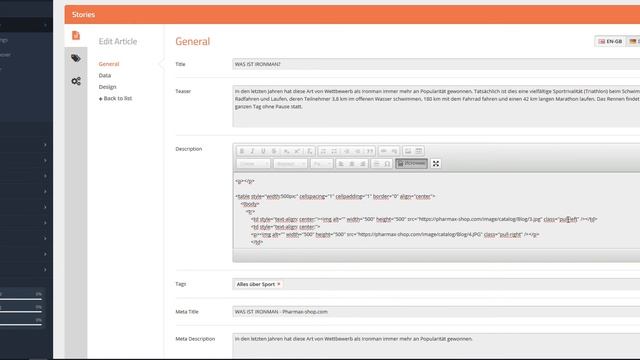Click into the Meta Description text area
Screen dimensions: 640x360
coord(436,346)
